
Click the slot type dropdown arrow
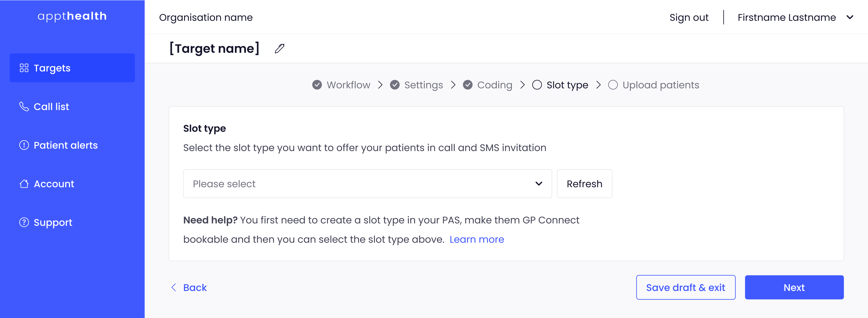pos(538,184)
